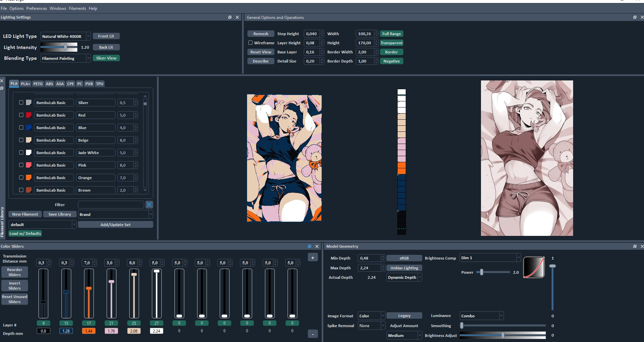Check the Brown filament checkbox
This screenshot has width=644, height=342.
point(21,190)
